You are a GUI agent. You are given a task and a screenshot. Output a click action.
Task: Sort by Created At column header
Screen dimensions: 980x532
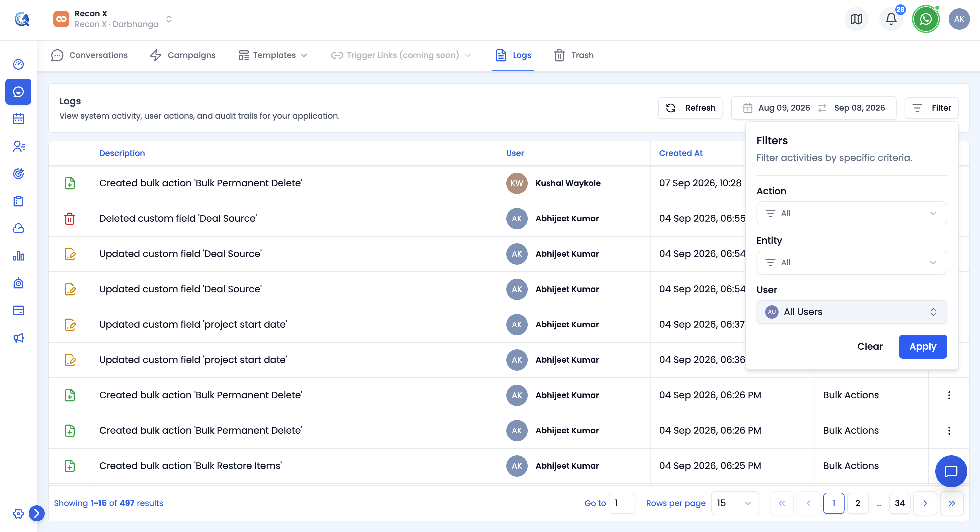click(x=680, y=153)
